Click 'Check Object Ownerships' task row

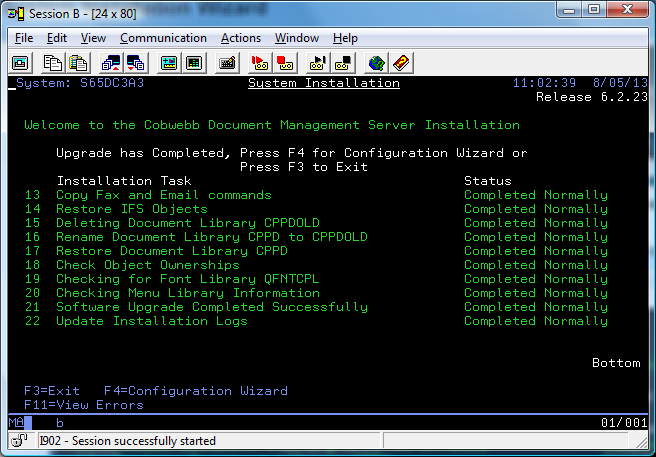[x=148, y=265]
